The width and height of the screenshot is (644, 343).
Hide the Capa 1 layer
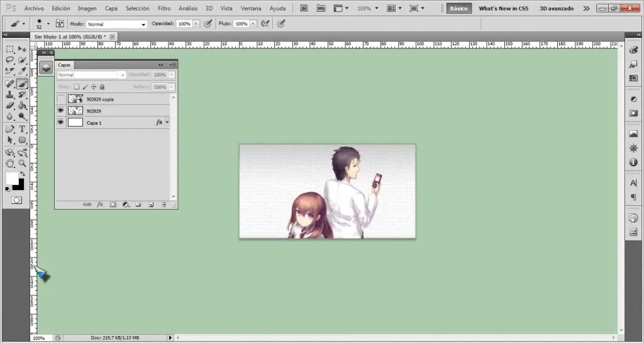tap(61, 123)
